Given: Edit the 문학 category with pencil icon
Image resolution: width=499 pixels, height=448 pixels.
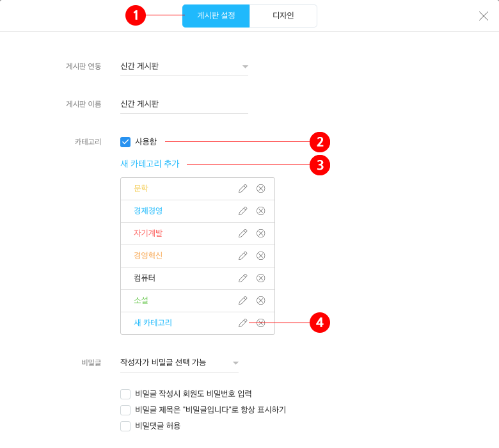Looking at the screenshot, I should click(x=243, y=189).
